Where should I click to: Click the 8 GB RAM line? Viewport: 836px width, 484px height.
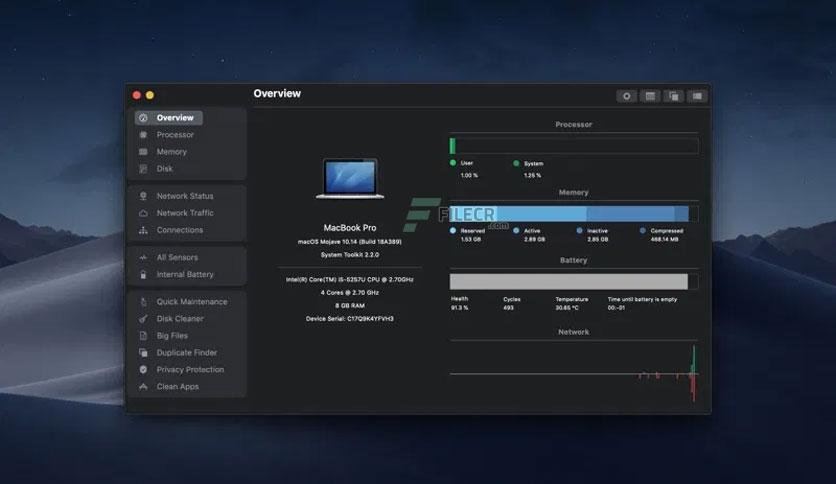pyautogui.click(x=350, y=305)
